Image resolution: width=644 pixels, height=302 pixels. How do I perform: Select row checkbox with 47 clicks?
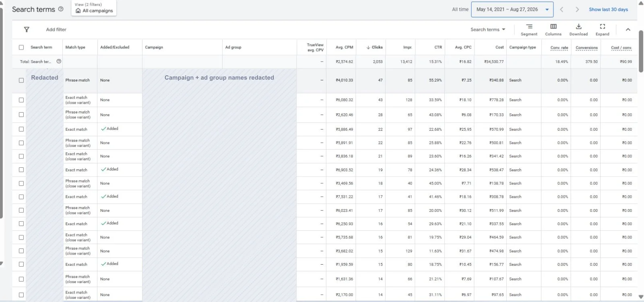(21, 80)
